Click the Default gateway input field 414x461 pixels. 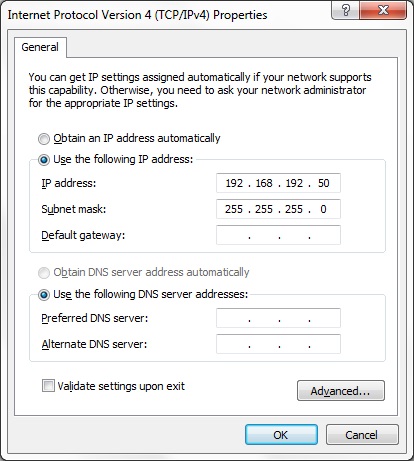[x=278, y=235]
